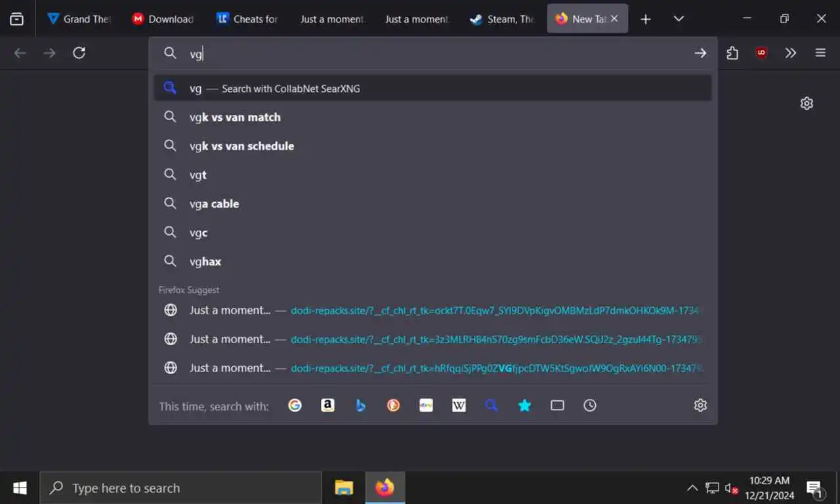
Task: Show hidden system tray icons
Action: pyautogui.click(x=692, y=488)
